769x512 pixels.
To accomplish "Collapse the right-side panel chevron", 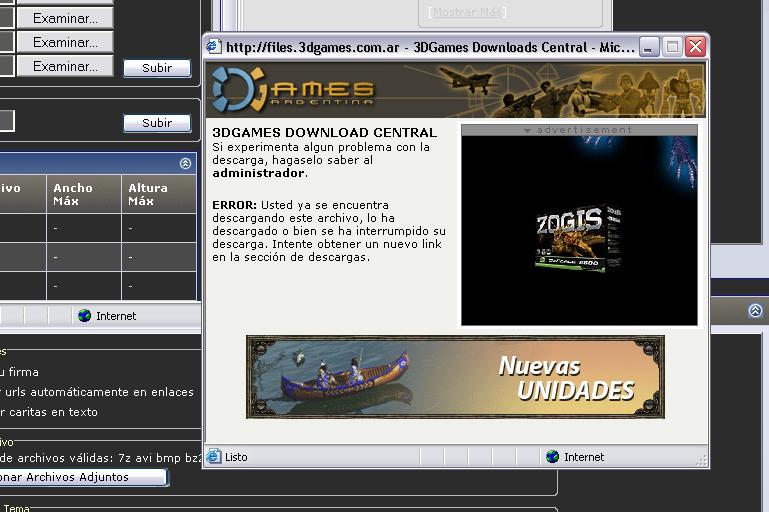I will 755,310.
